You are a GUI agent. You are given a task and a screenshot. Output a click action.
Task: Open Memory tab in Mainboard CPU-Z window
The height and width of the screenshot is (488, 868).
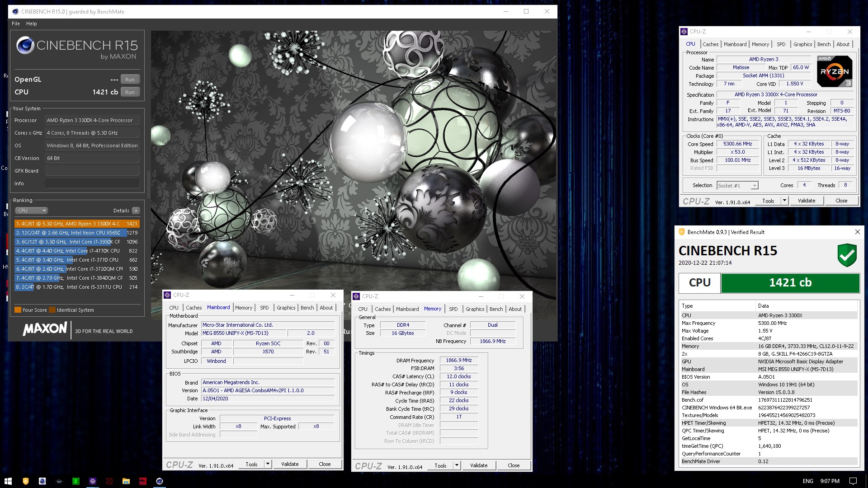pos(244,308)
